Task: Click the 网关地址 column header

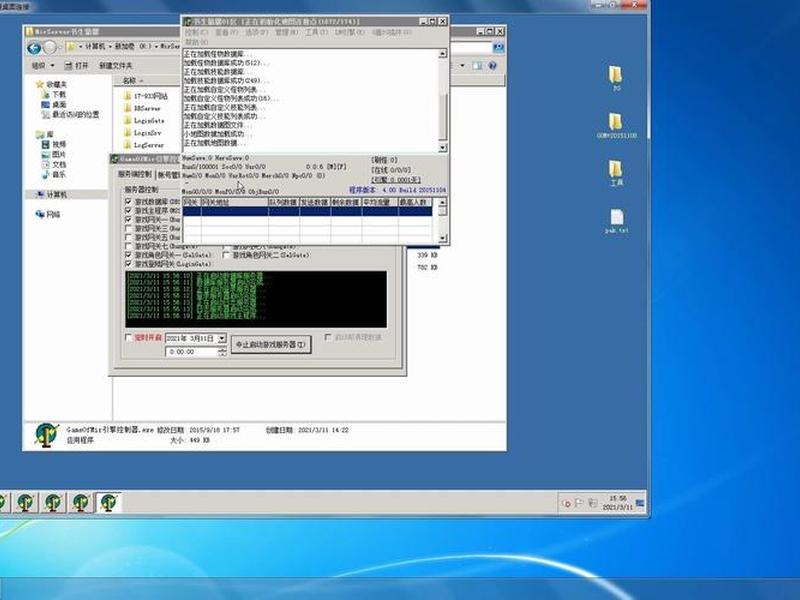Action: (235, 203)
